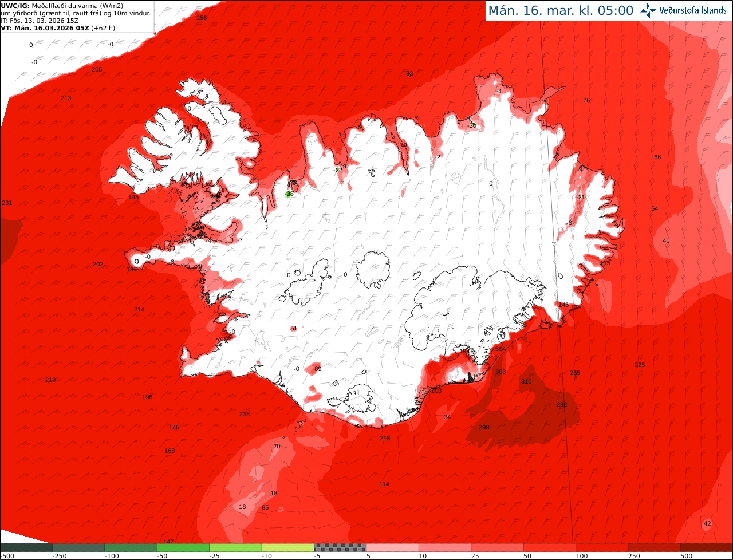Click the map value 236
This screenshot has height=560, width=733.
tap(245, 414)
